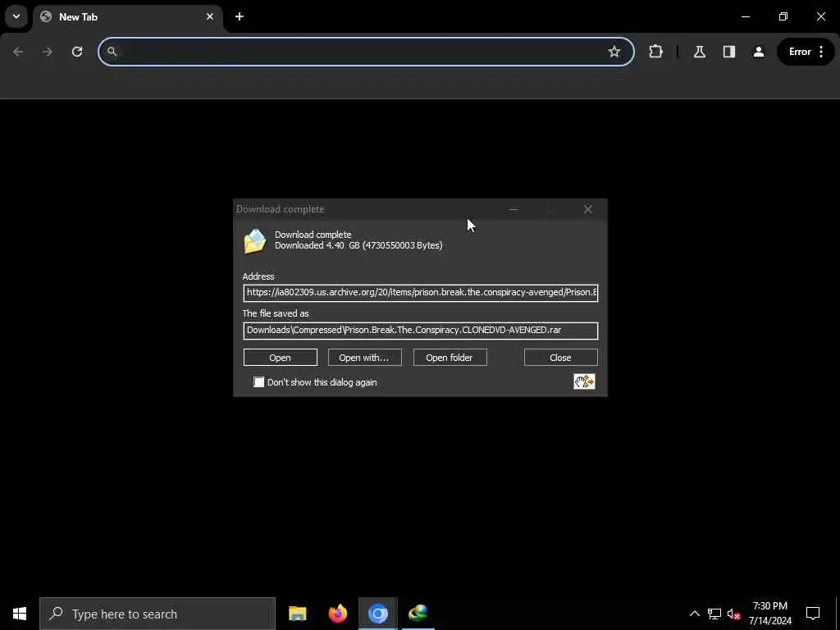
Task: Open the clock showing 7:30 PM
Action: (769, 614)
